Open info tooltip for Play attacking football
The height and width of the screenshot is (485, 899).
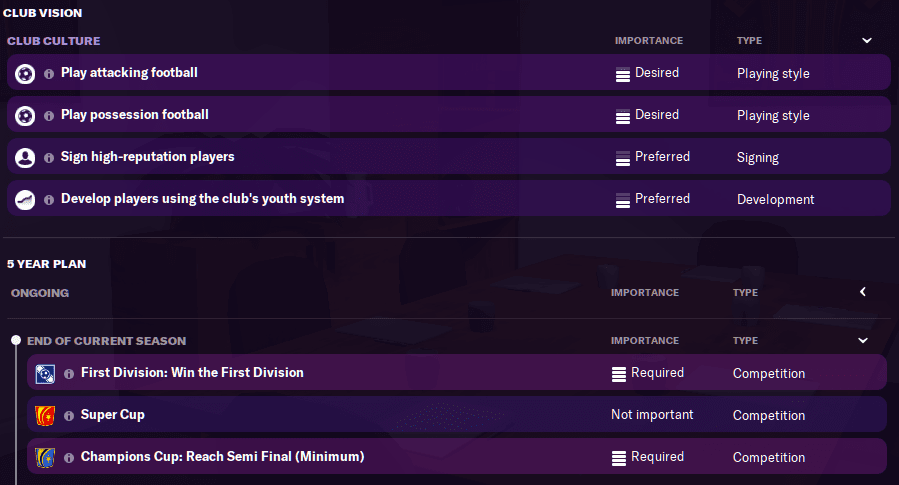point(49,74)
